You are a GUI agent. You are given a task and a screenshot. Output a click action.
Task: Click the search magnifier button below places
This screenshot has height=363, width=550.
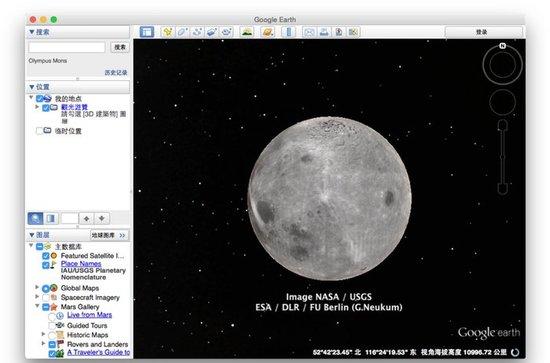point(35,219)
